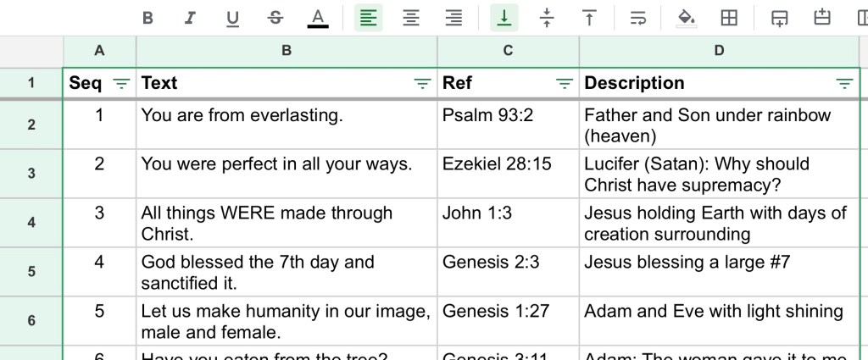Underline the selected text
The image size is (868, 360).
tap(232, 18)
